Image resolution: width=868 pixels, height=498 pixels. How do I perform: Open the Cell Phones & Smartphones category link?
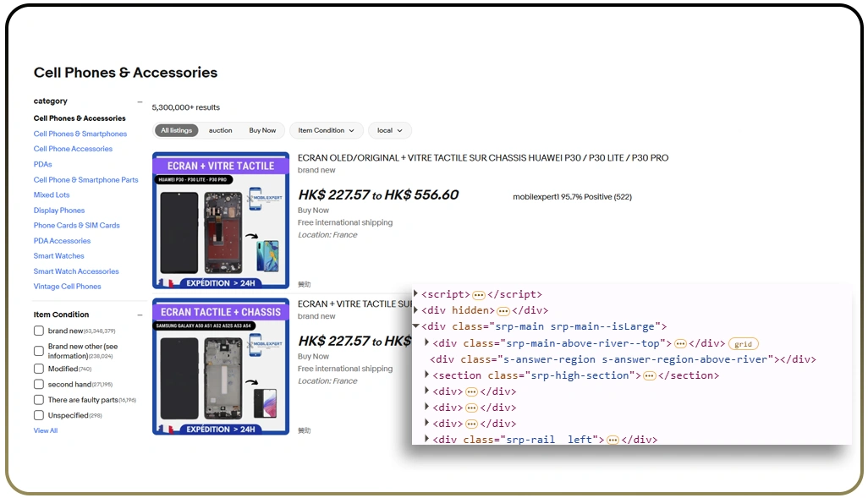pos(80,134)
